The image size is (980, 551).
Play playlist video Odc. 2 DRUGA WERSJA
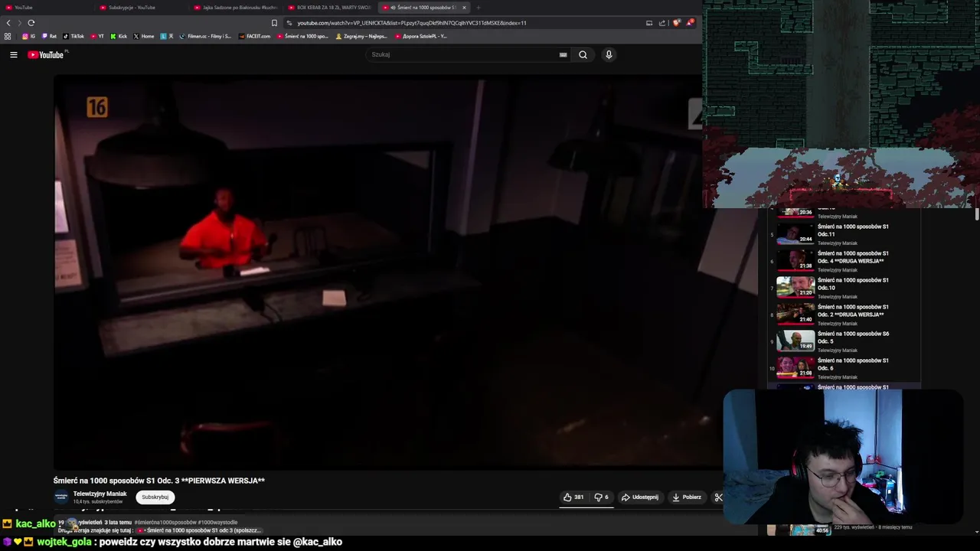point(842,315)
